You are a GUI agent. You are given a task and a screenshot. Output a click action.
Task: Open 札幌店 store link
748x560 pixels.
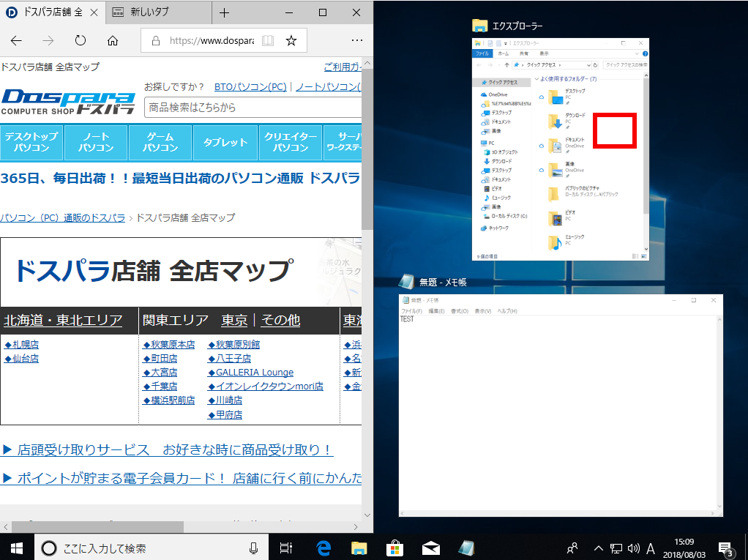21,344
